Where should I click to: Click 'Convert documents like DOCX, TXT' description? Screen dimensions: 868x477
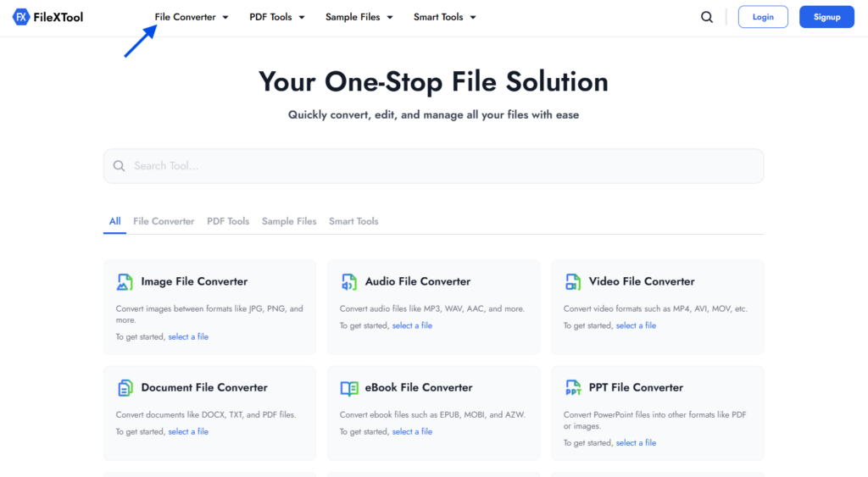tap(206, 414)
